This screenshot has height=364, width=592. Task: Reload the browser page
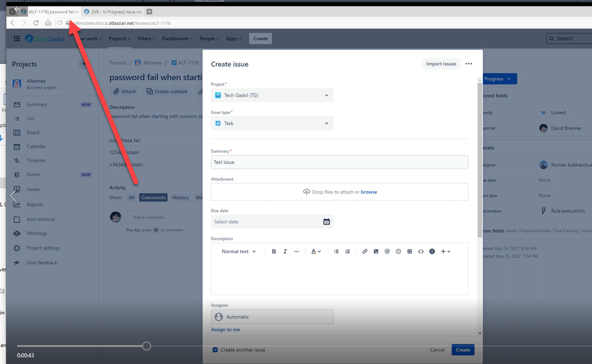pos(36,23)
